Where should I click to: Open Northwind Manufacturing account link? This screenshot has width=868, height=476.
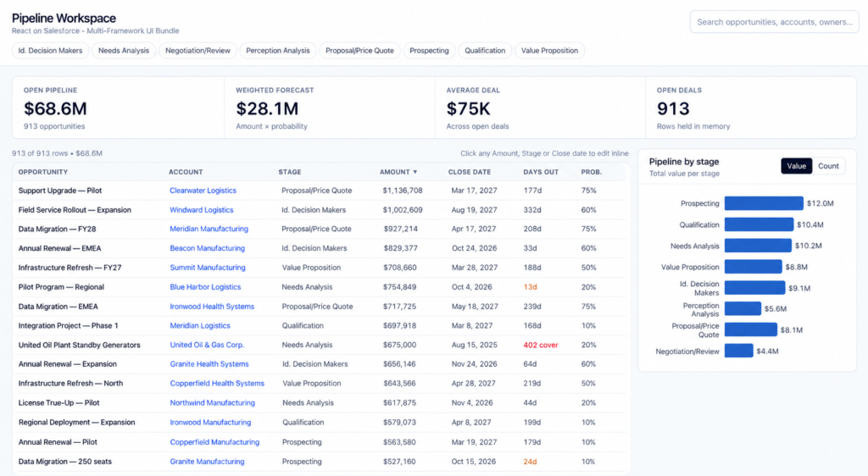click(213, 403)
